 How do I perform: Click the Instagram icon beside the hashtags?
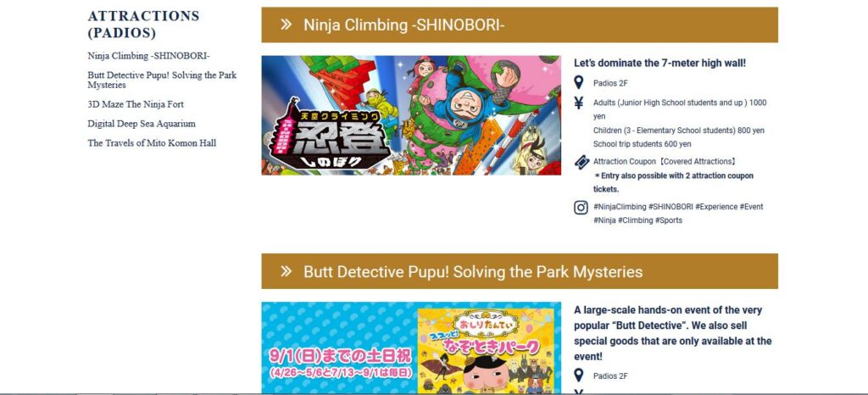tap(581, 208)
